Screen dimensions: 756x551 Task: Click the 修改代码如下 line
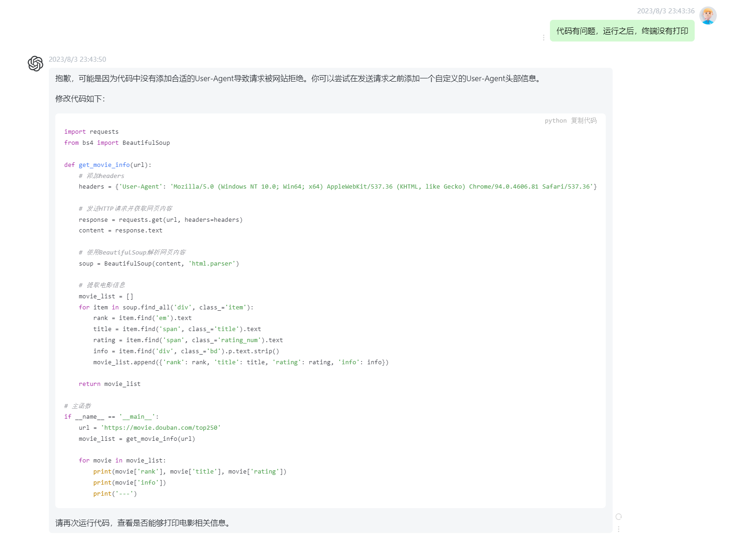[80, 99]
